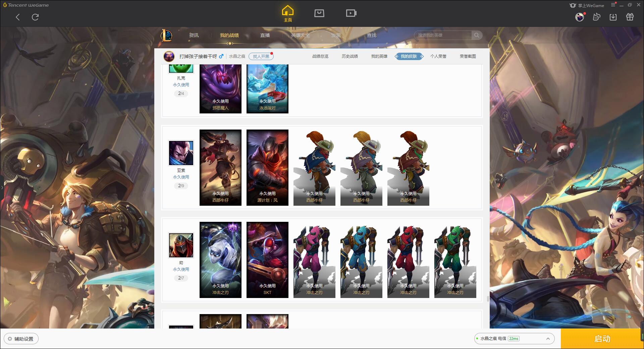Viewport: 644px width, 349px height.
Task: Switch to 历史战绩 sub-tab
Action: point(350,56)
